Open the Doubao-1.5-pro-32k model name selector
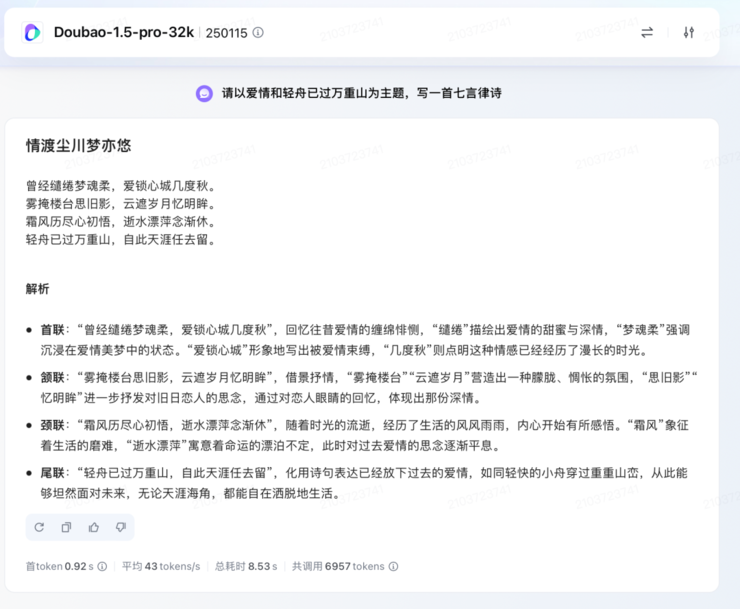 (x=124, y=32)
